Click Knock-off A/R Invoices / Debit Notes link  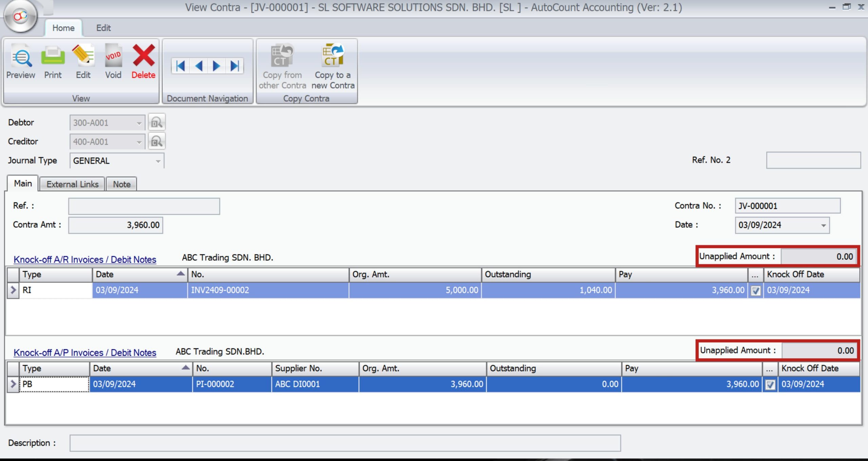84,259
